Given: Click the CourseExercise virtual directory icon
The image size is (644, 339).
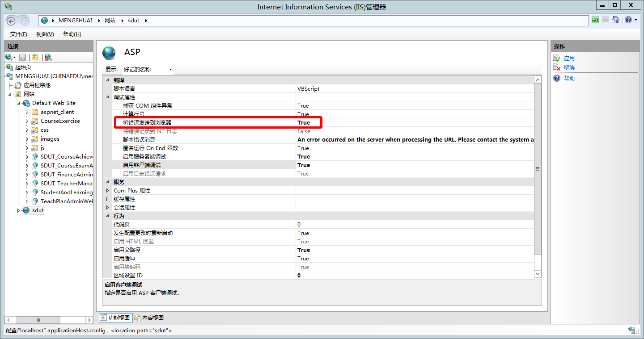Looking at the screenshot, I should click(x=35, y=121).
